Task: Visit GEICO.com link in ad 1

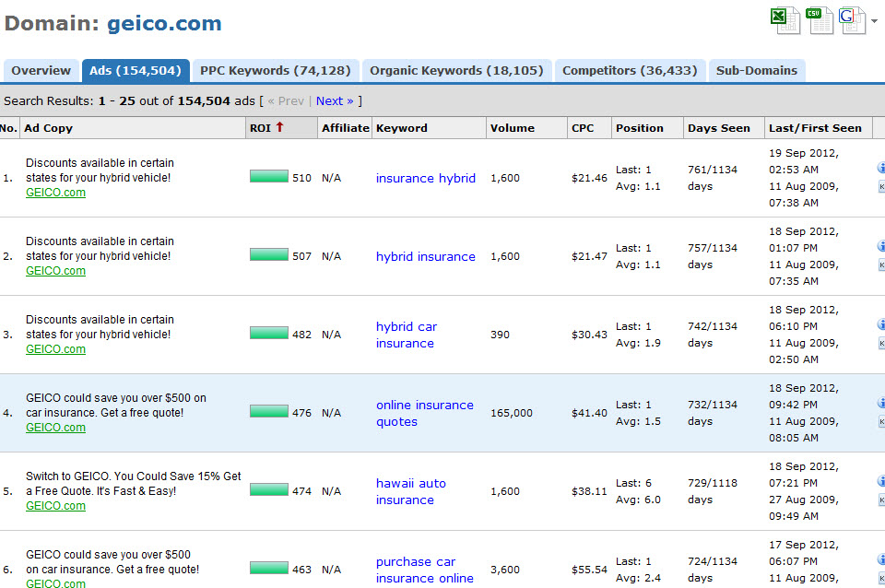Action: coord(56,193)
